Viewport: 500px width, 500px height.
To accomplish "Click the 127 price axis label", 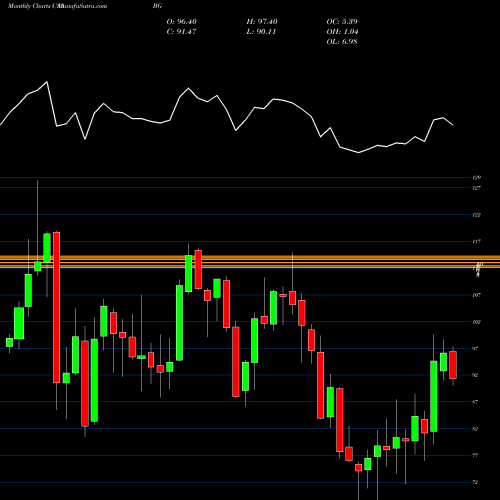I will click(477, 188).
